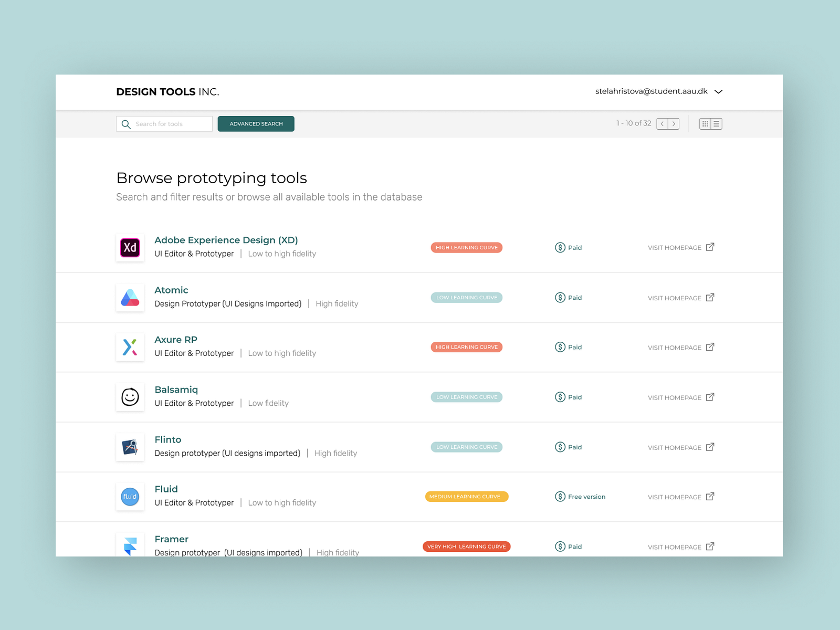840x630 pixels.
Task: Click the search magnifier icon
Action: coord(126,123)
